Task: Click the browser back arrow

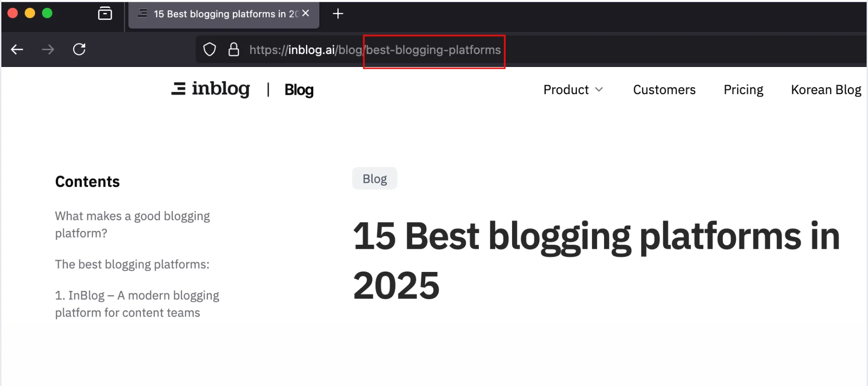Action: coord(17,49)
